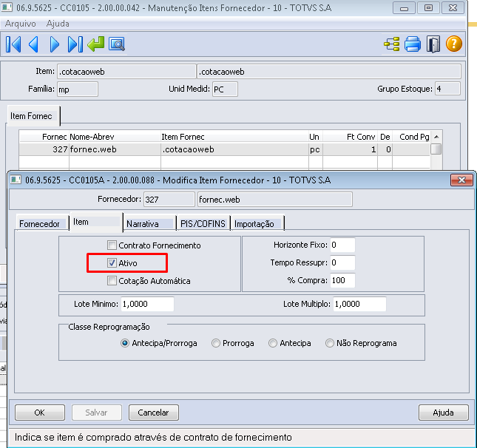Click the Horizonte Fixo input field
477x448 pixels.
coord(342,245)
